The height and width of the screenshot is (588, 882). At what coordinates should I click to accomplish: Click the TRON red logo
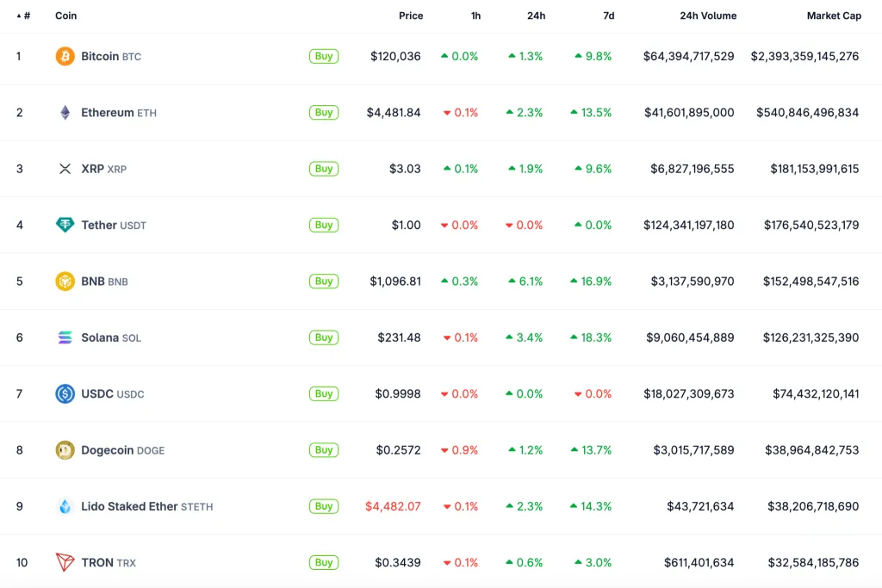(63, 562)
